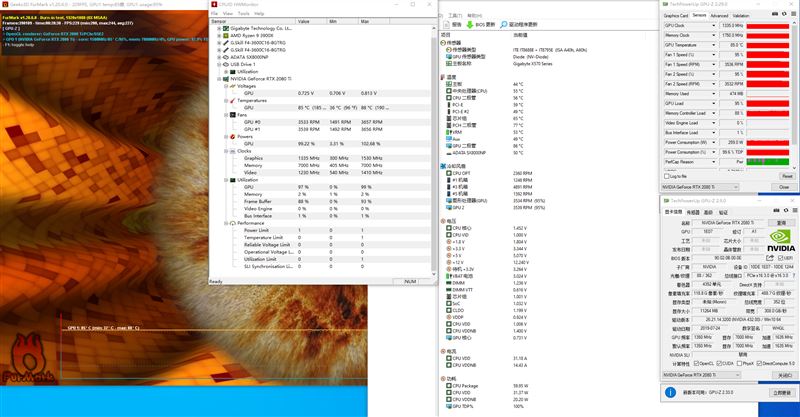
Task: Open the hamburger menu in GPU-Z Sensors window
Action: coord(793,14)
